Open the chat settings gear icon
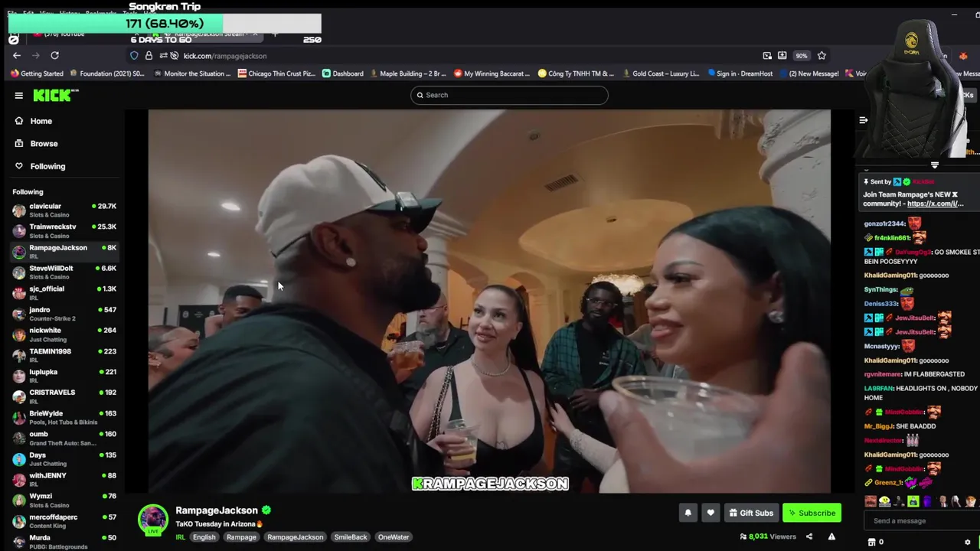 coord(968,542)
